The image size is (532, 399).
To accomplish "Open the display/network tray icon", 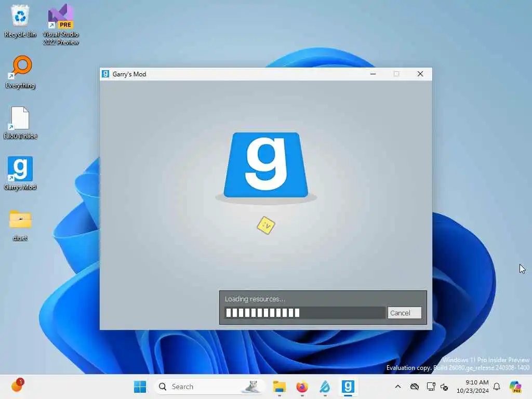I will 431,387.
